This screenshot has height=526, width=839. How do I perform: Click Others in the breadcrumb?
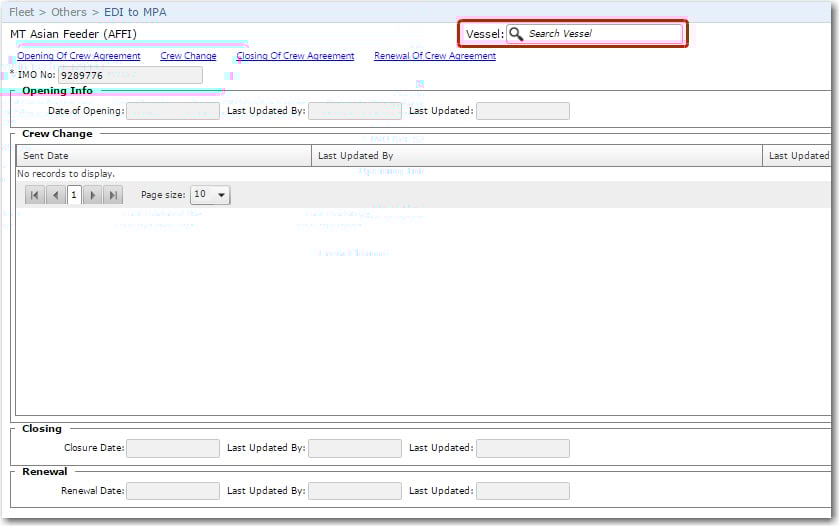tap(69, 12)
